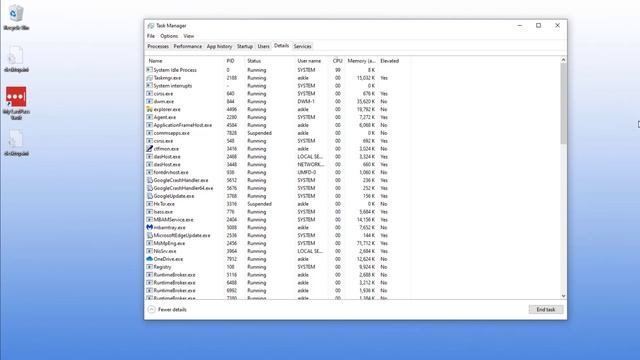Click the scrollbar up arrow
This screenshot has width=640, height=360.
click(x=563, y=60)
